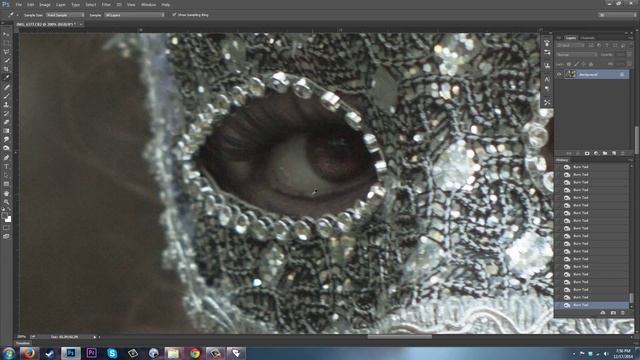Switch to the Channels tab
Viewport: 640px width, 360px height.
point(587,38)
